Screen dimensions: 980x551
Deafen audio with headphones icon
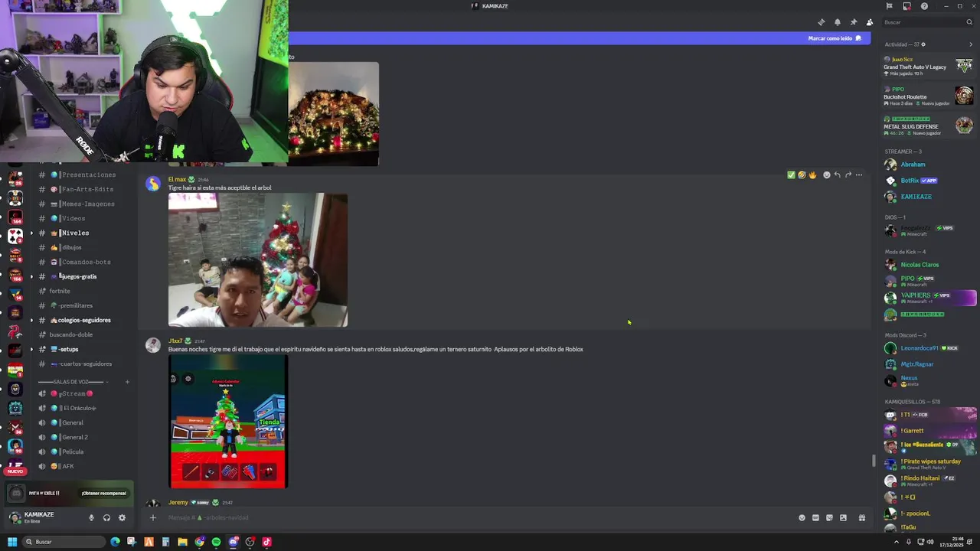click(106, 518)
